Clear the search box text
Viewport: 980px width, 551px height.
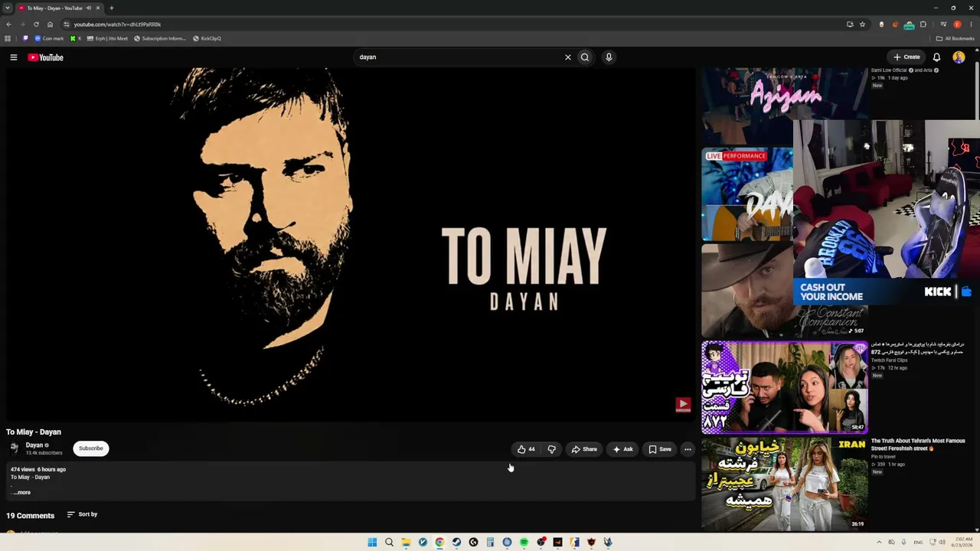click(568, 57)
